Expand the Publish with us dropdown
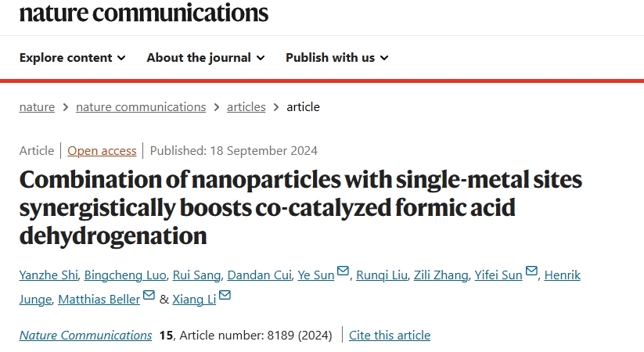Viewport: 644px width, 352px height. point(336,58)
